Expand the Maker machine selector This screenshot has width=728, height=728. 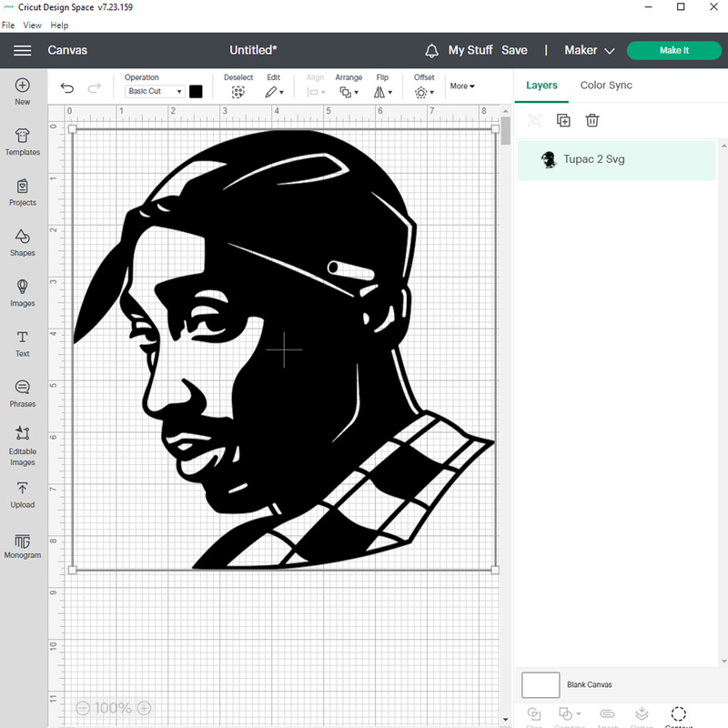pos(590,50)
